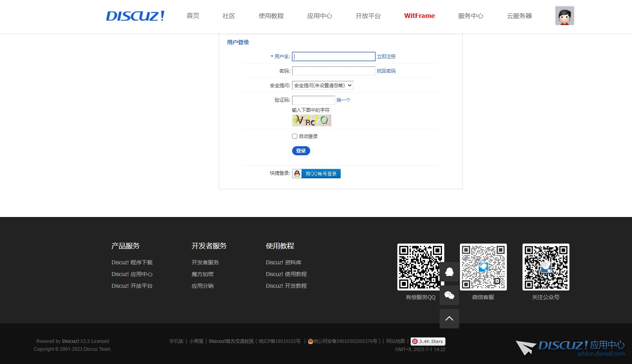Click 换一个 to refresh the captcha

click(x=343, y=100)
